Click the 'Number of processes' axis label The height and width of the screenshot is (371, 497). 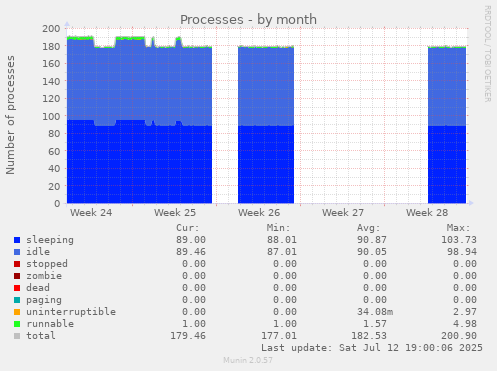click(10, 115)
